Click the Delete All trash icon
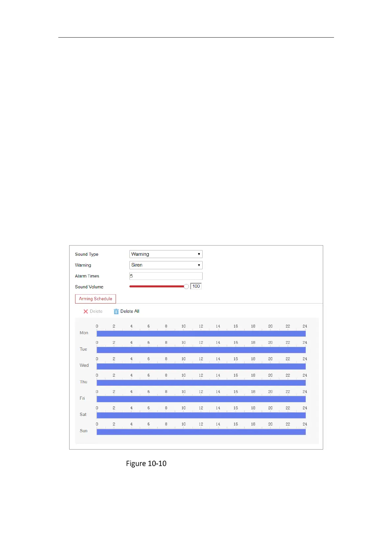 tap(116, 311)
